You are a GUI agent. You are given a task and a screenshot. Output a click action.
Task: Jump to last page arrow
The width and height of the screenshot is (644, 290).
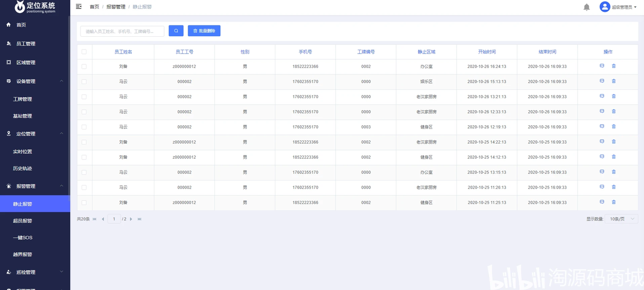pyautogui.click(x=139, y=219)
